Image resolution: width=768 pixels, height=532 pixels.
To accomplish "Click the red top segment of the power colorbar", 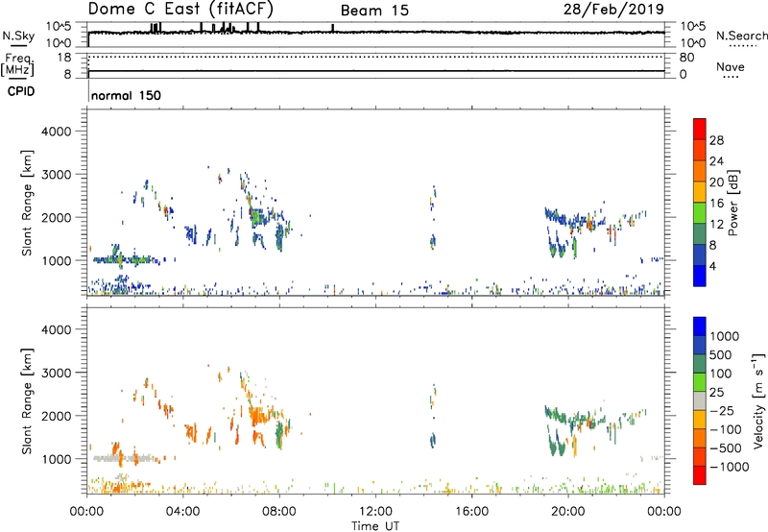I will [700, 129].
